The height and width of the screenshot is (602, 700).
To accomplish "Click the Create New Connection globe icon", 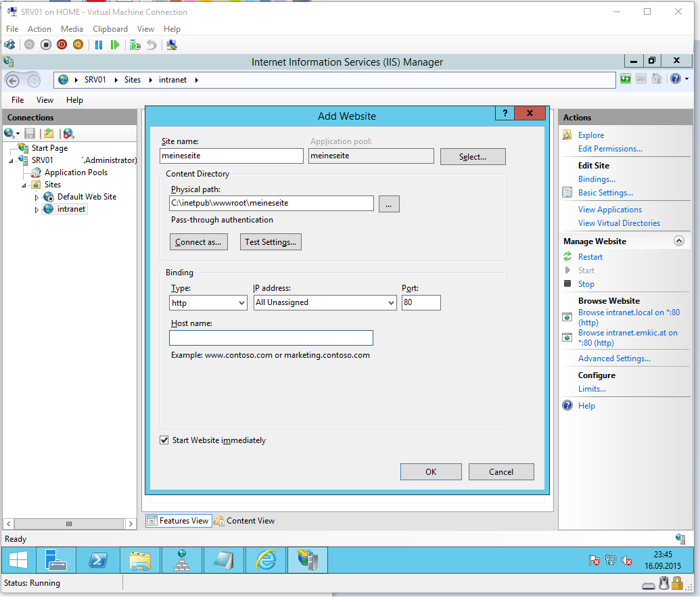I will pyautogui.click(x=9, y=133).
